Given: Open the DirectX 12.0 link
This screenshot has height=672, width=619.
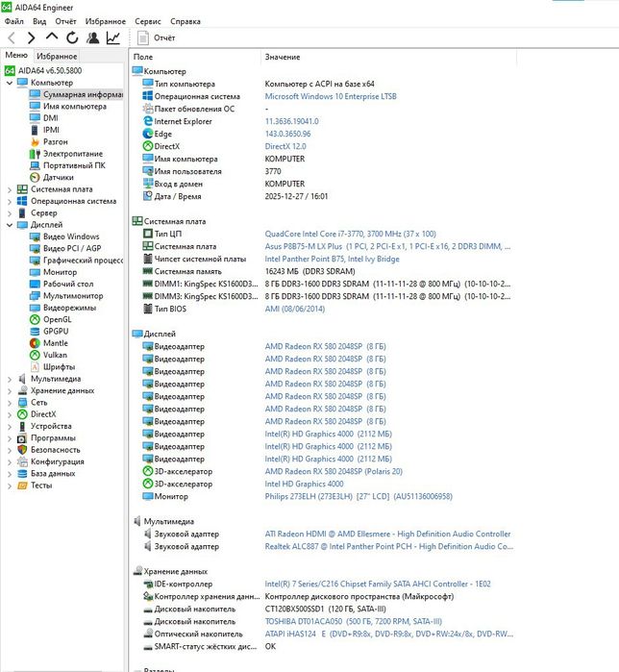Looking at the screenshot, I should 285,146.
